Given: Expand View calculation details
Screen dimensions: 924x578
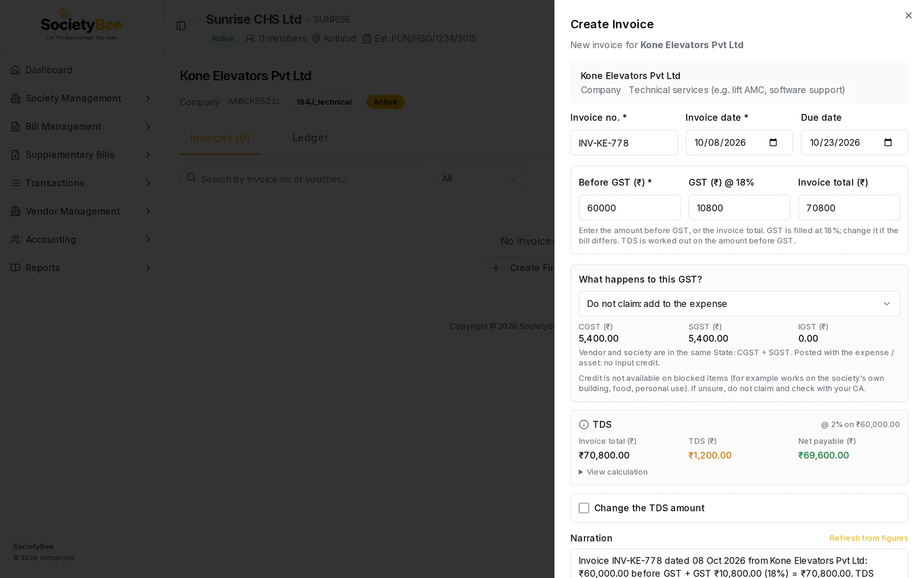Looking at the screenshot, I should click(613, 472).
